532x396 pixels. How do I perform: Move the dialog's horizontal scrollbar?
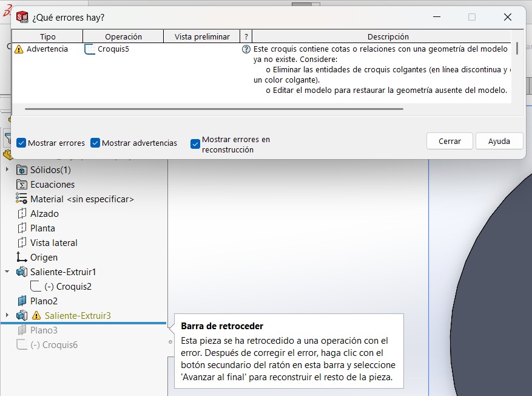click(214, 109)
